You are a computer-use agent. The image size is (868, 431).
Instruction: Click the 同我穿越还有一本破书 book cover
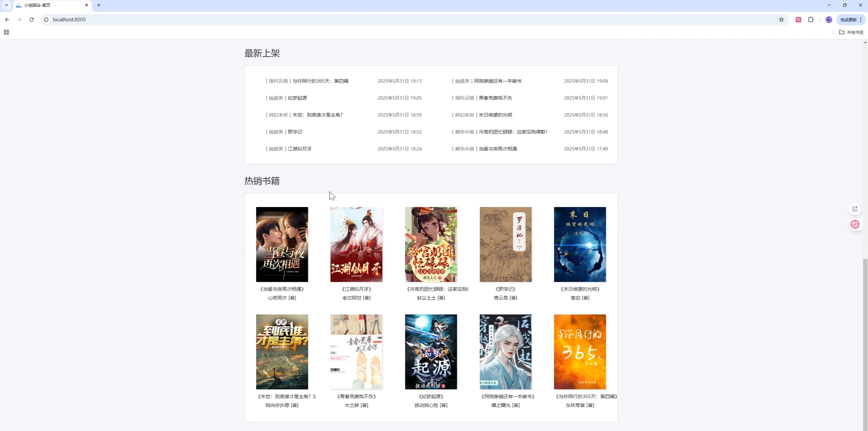point(505,352)
